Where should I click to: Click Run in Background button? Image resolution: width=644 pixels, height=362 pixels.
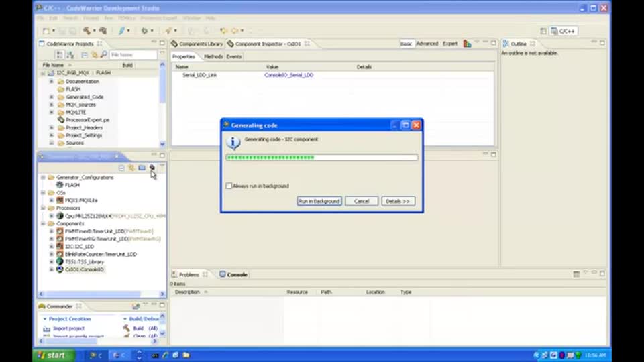(319, 201)
